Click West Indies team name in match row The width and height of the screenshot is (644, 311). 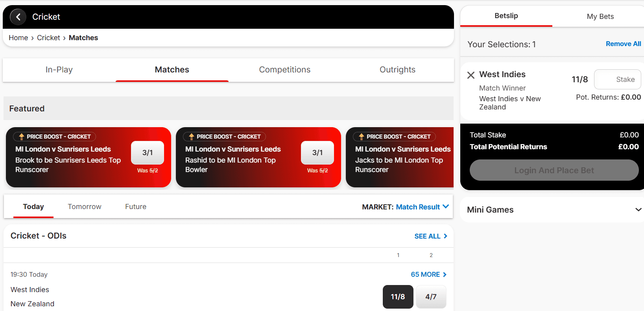tap(30, 290)
